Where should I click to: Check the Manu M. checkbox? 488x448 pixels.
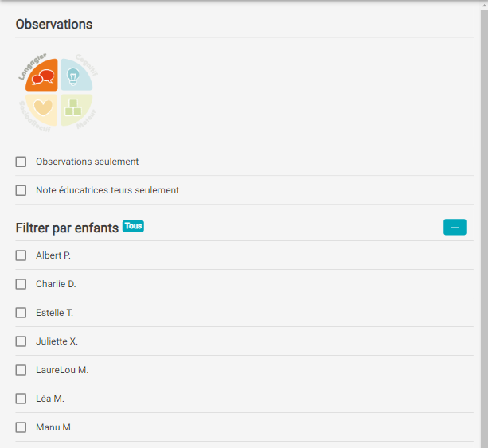(x=21, y=427)
